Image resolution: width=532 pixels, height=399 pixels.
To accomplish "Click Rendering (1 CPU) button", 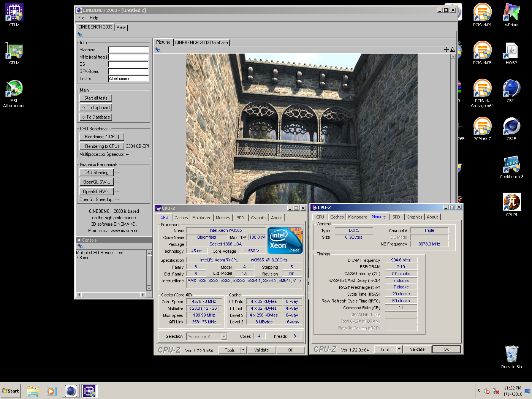I will [x=102, y=137].
